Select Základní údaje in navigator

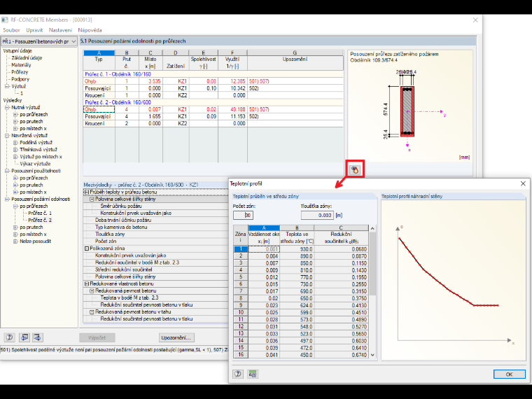(x=27, y=57)
